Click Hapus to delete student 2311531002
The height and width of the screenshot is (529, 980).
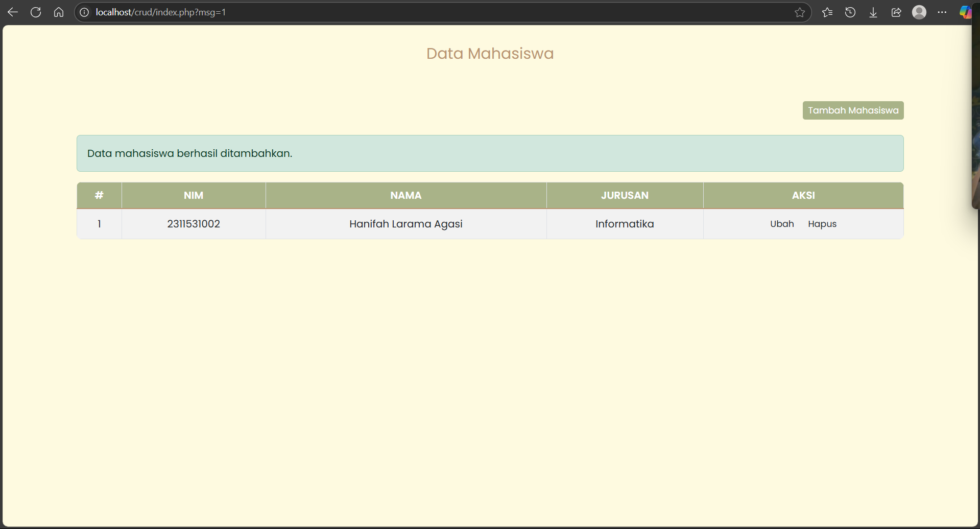(822, 224)
